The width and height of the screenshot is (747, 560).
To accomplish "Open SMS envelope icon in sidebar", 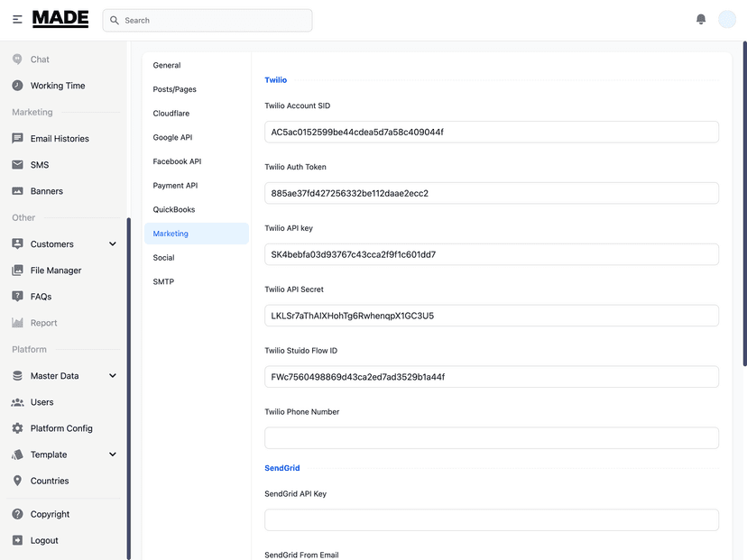I will coord(18,165).
